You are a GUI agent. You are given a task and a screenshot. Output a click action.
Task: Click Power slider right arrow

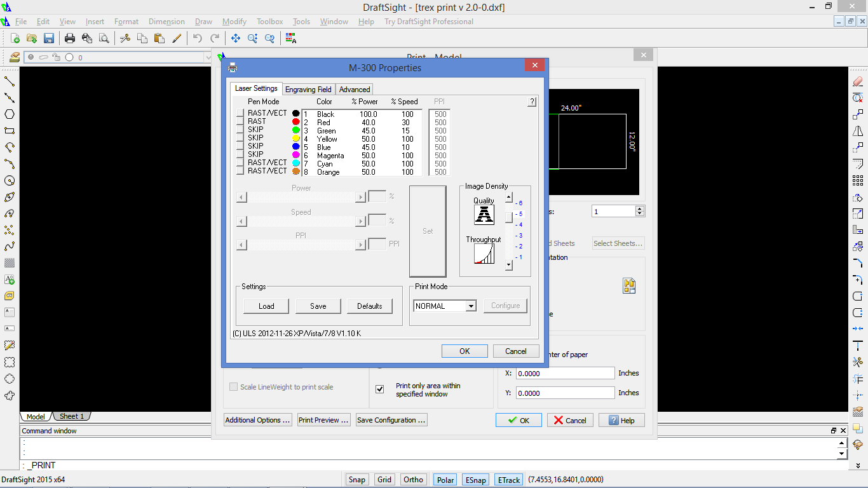coord(361,197)
